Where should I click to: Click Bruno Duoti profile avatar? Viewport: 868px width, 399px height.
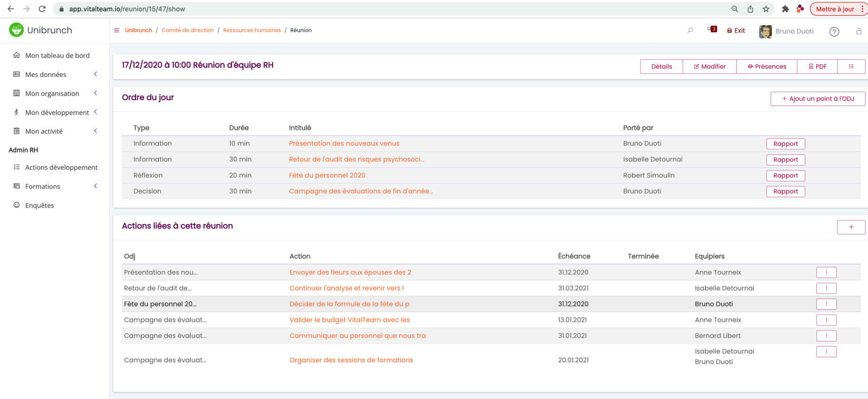(x=765, y=31)
